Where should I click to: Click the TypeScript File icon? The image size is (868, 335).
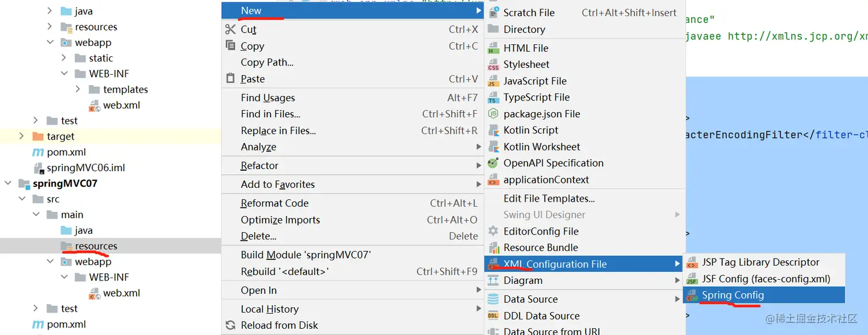click(x=493, y=98)
